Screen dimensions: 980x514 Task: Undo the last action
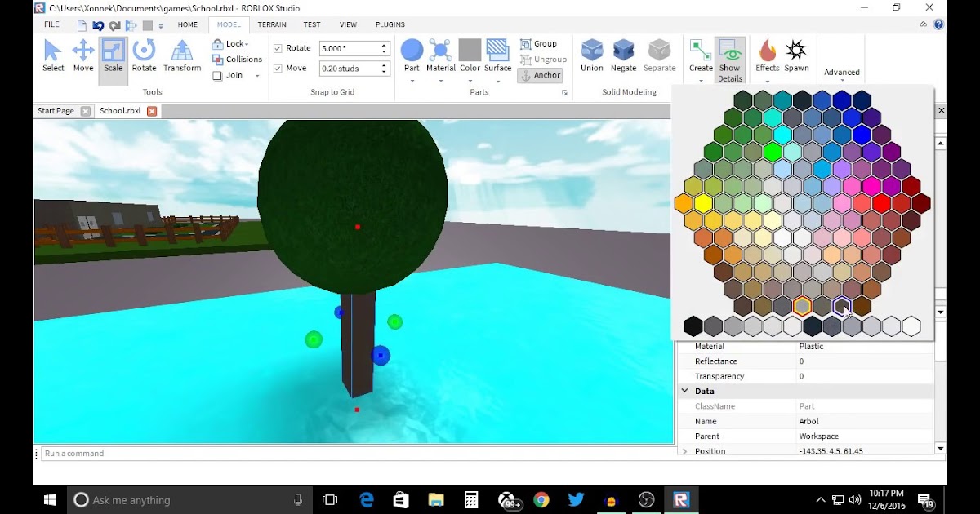click(98, 25)
